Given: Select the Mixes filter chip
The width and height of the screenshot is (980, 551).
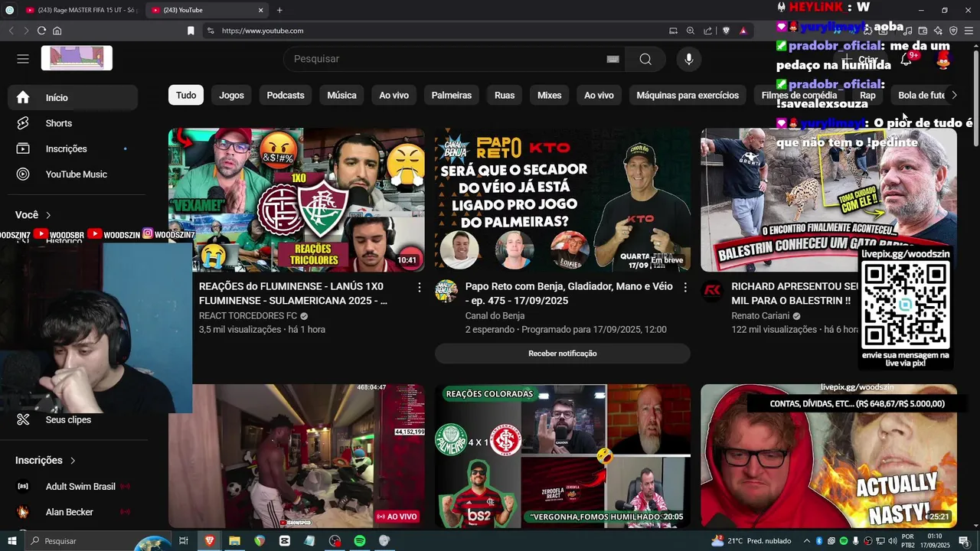Looking at the screenshot, I should tap(549, 95).
